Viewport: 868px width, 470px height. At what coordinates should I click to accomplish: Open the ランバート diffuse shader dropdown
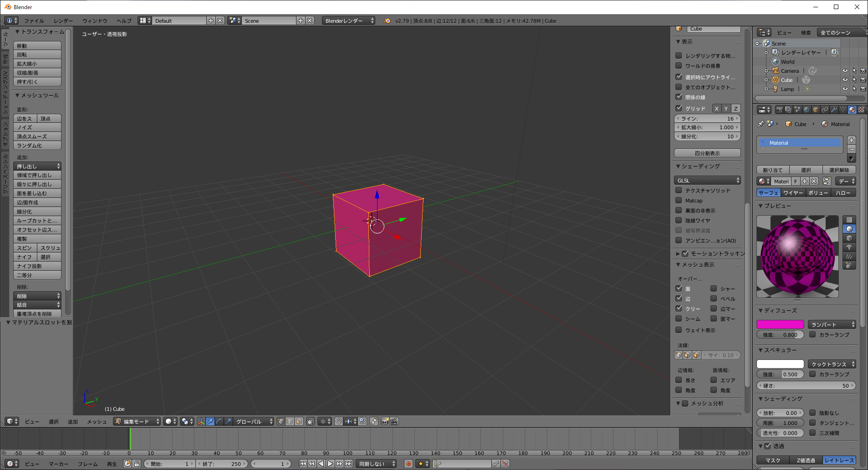[832, 324]
